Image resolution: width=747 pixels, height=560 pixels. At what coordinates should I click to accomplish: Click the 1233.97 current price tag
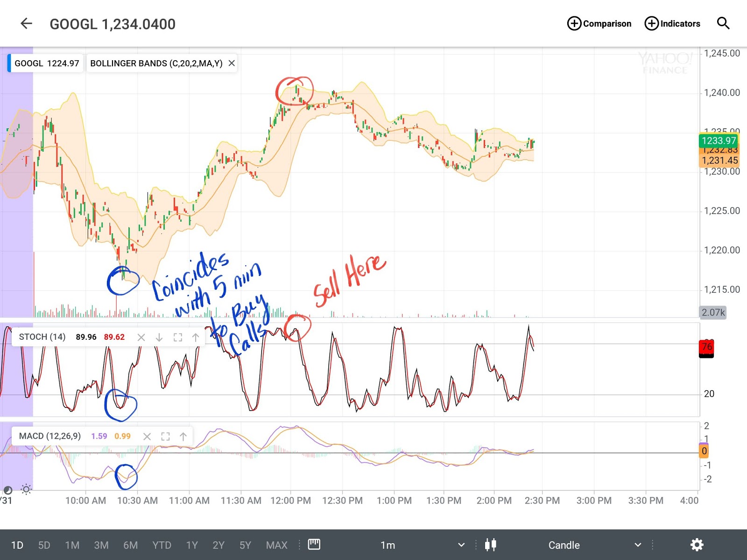tap(719, 140)
